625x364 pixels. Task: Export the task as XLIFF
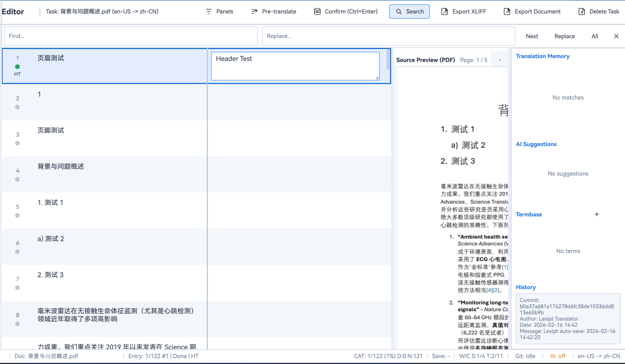click(464, 11)
